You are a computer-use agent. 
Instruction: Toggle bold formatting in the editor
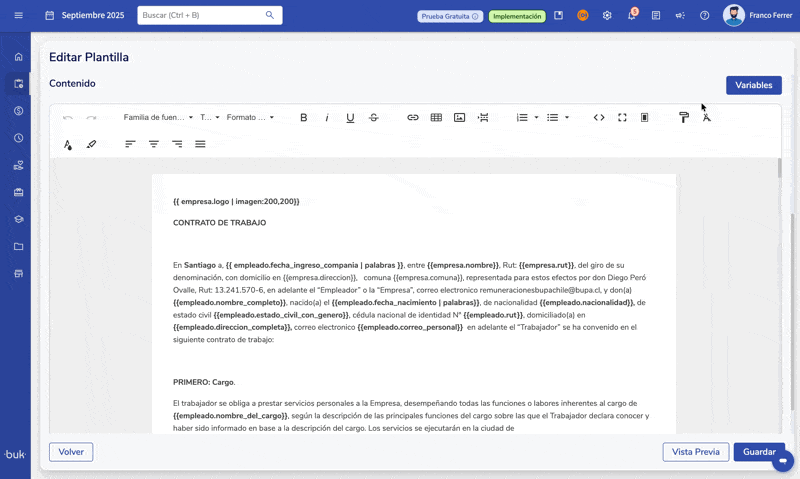tap(304, 118)
